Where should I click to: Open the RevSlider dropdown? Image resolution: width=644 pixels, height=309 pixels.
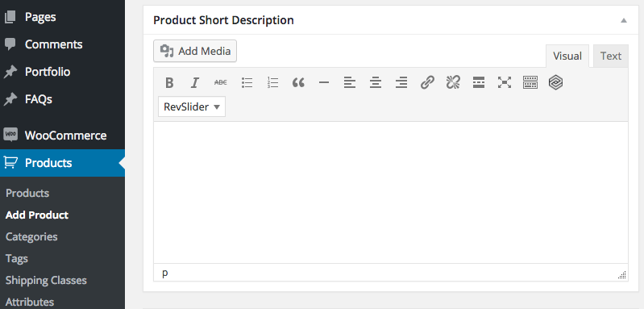tap(192, 106)
